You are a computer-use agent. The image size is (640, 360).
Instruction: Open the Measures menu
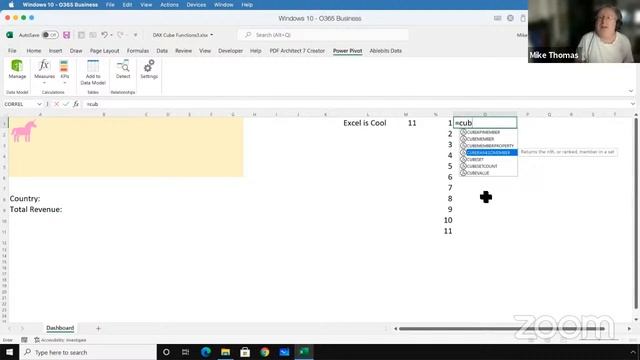(x=44, y=71)
